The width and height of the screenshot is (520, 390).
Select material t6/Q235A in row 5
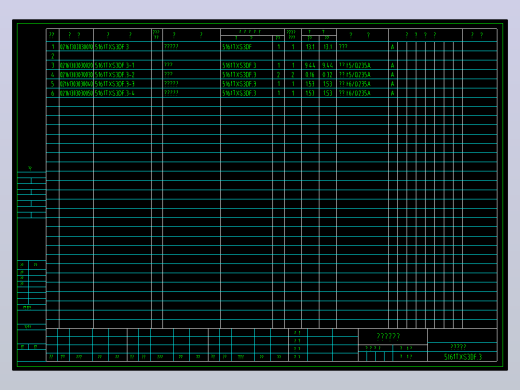click(355, 84)
